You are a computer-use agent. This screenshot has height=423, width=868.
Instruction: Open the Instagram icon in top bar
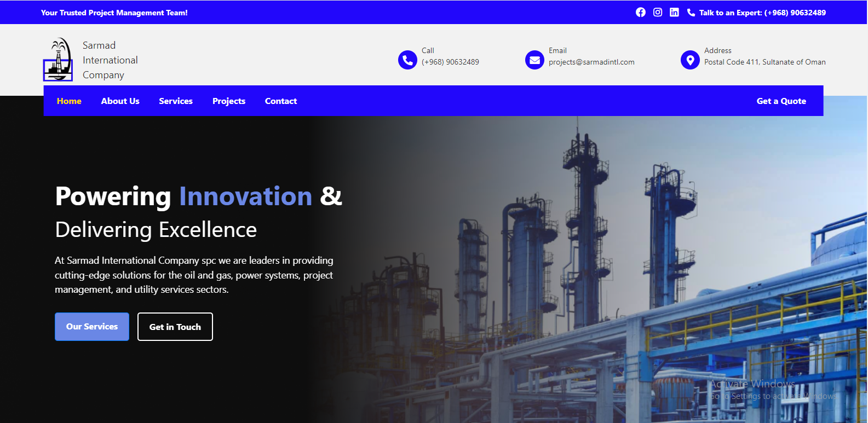[658, 12]
